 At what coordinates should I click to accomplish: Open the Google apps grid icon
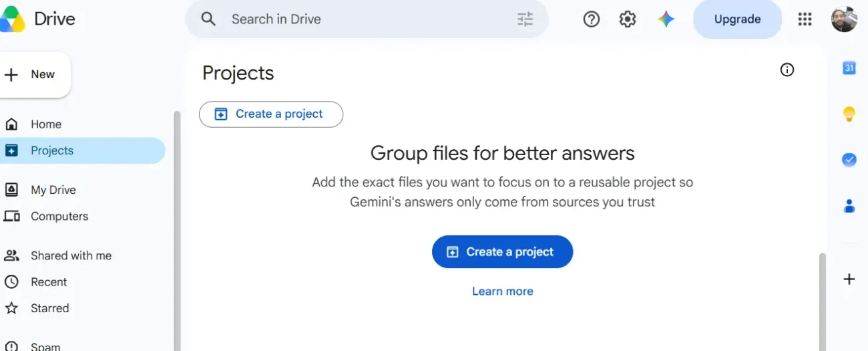click(x=805, y=19)
